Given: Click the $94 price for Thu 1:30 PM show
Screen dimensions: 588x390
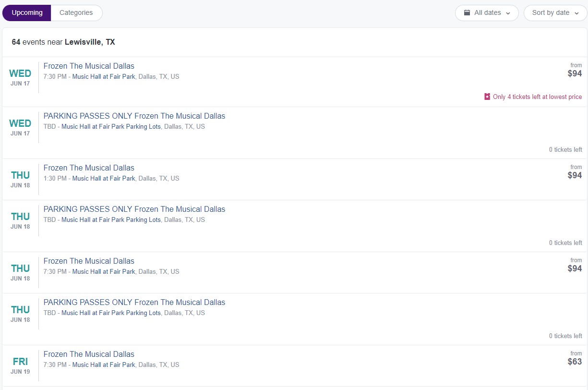Looking at the screenshot, I should click(x=575, y=175).
